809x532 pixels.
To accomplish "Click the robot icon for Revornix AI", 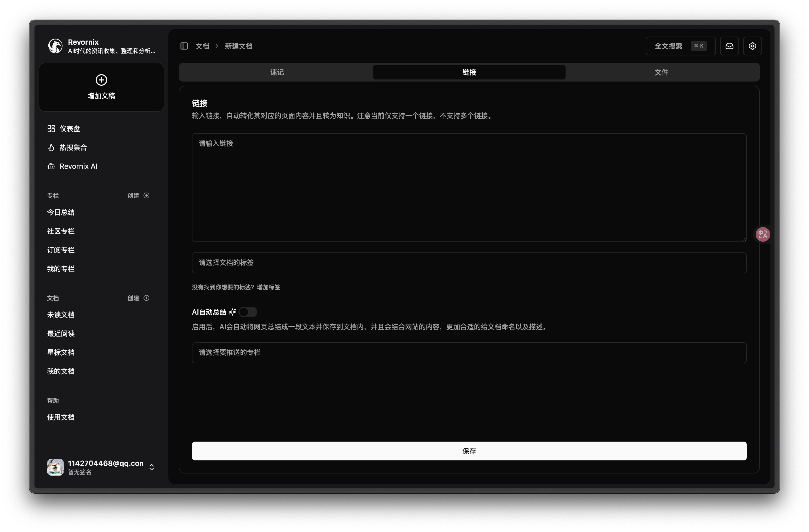I will click(x=51, y=166).
